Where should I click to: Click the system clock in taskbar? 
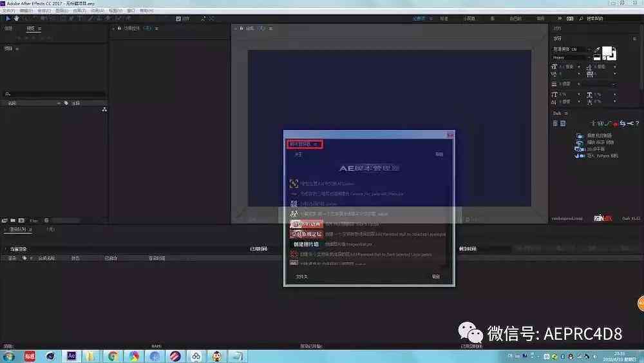click(x=620, y=357)
